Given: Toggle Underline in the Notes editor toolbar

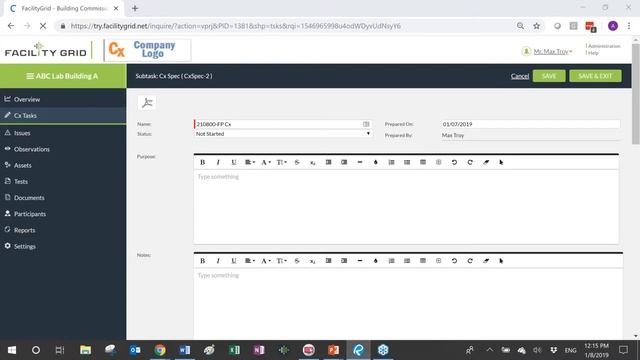Looking at the screenshot, I should [233, 261].
